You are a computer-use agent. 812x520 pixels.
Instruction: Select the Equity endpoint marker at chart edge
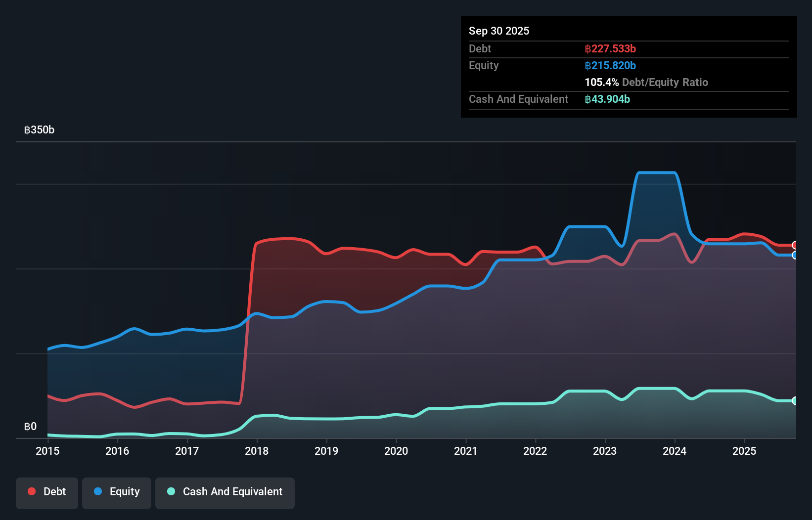point(795,256)
